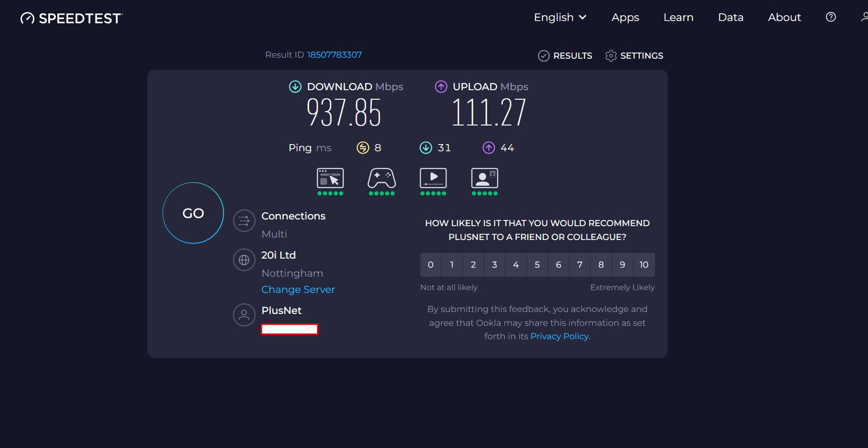The height and width of the screenshot is (448, 868).
Task: Click the 'Not at all likely' label
Action: click(449, 287)
